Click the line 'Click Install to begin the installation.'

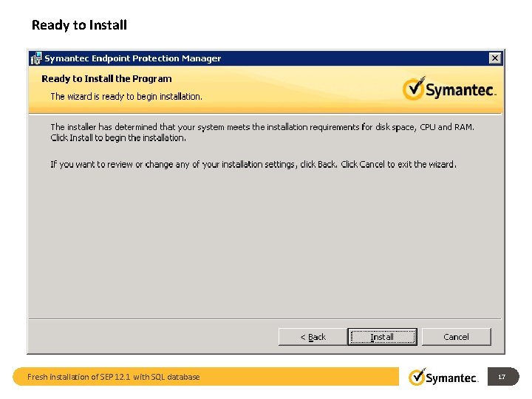tap(118, 137)
